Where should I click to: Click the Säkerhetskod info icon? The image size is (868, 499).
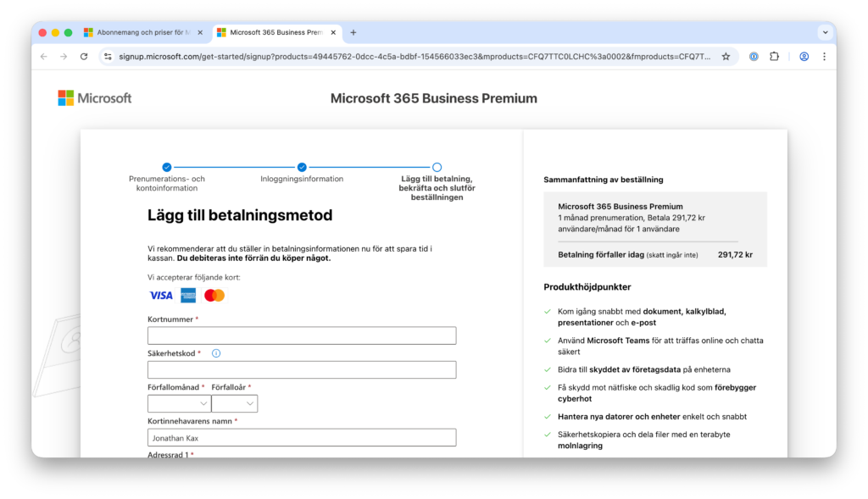coord(216,353)
